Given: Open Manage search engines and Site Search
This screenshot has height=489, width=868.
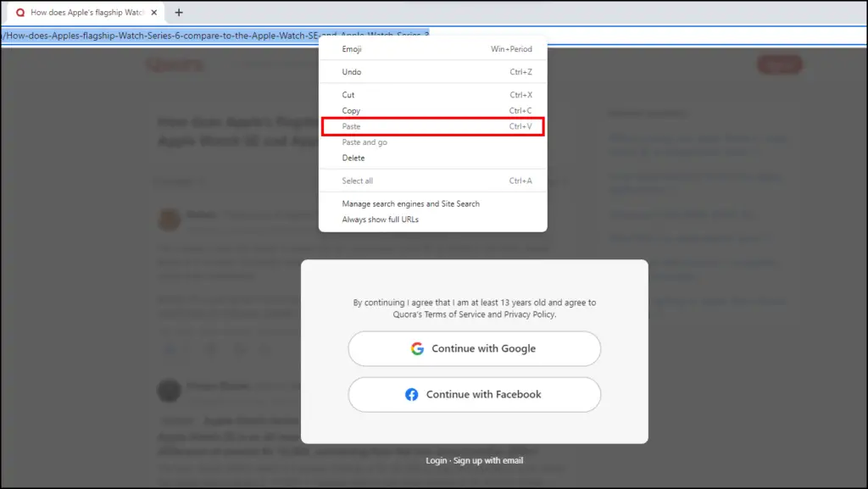Looking at the screenshot, I should pyautogui.click(x=433, y=203).
